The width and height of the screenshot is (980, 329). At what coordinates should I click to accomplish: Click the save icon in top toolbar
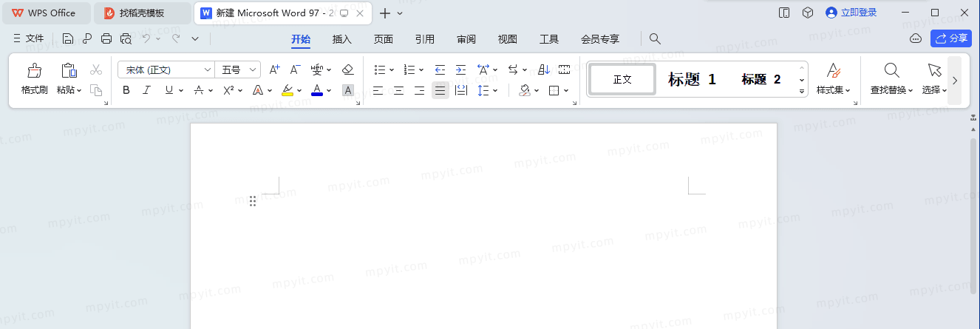[68, 38]
